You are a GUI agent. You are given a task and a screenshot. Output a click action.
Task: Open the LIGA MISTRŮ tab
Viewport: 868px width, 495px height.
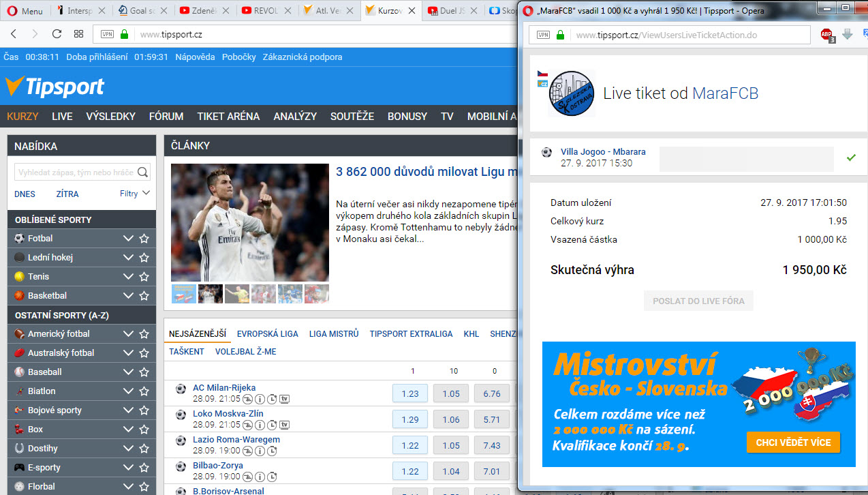334,334
